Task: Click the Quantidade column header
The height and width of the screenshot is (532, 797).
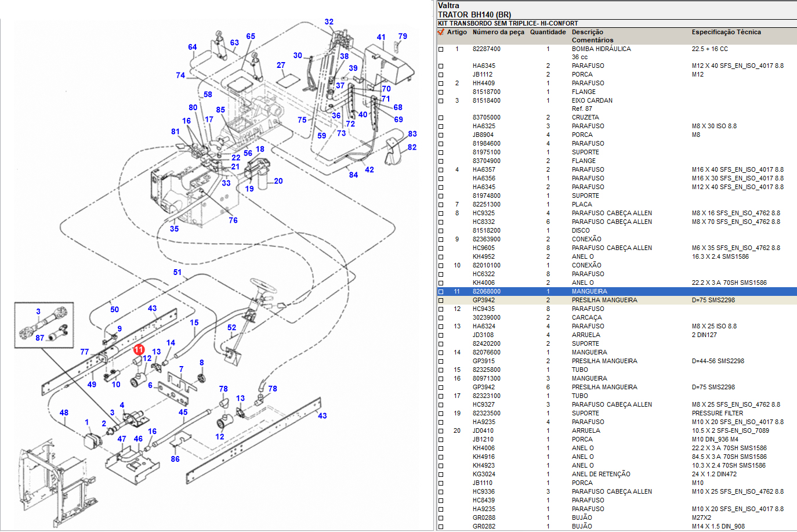Action: tap(548, 32)
